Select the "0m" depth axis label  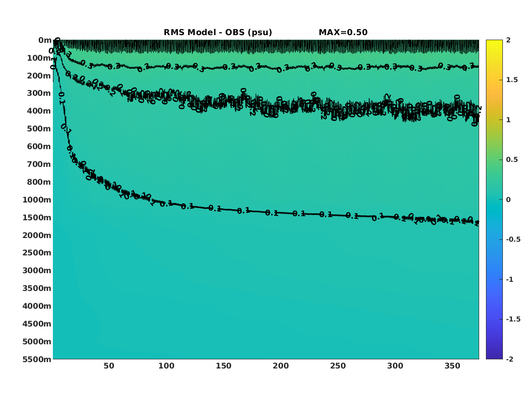[x=45, y=41]
